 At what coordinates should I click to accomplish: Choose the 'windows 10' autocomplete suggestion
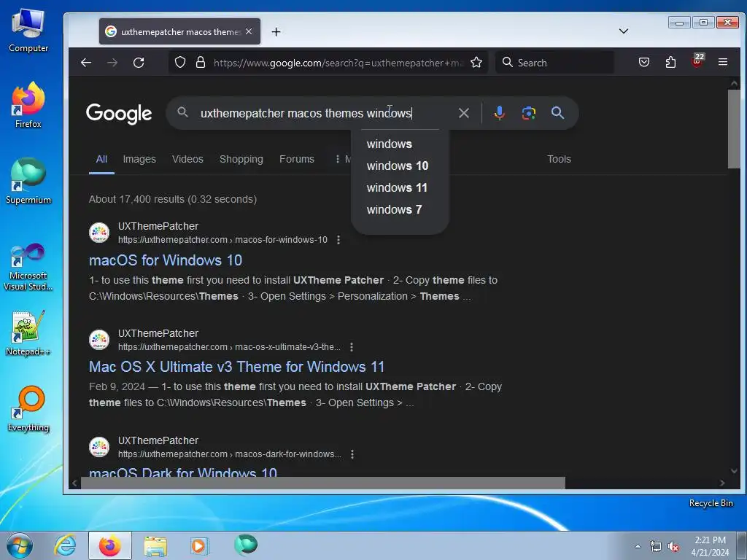(x=398, y=166)
